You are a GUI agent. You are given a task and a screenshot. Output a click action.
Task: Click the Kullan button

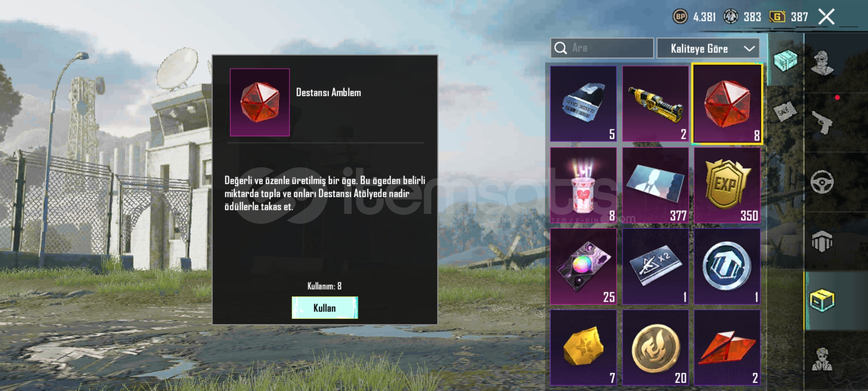tap(325, 308)
